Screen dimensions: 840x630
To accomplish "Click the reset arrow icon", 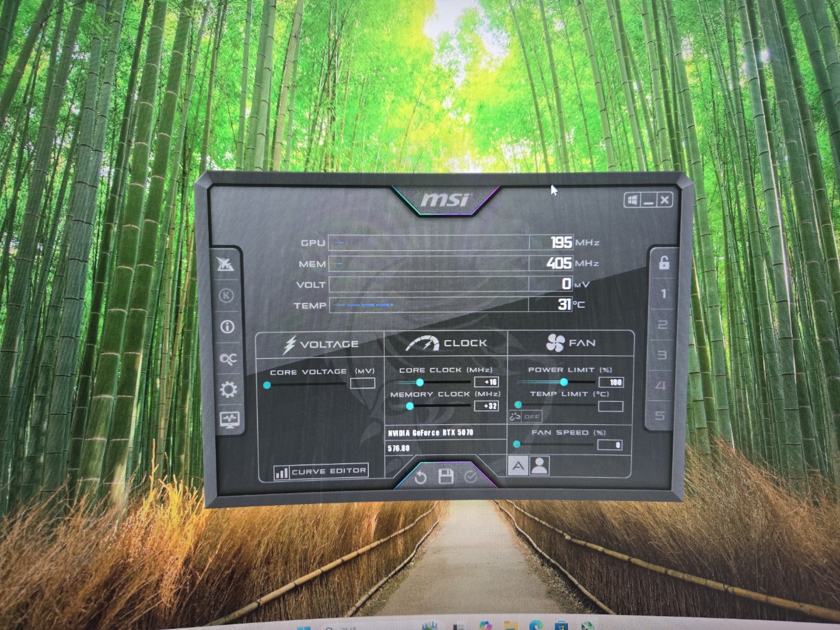I will coord(421,478).
